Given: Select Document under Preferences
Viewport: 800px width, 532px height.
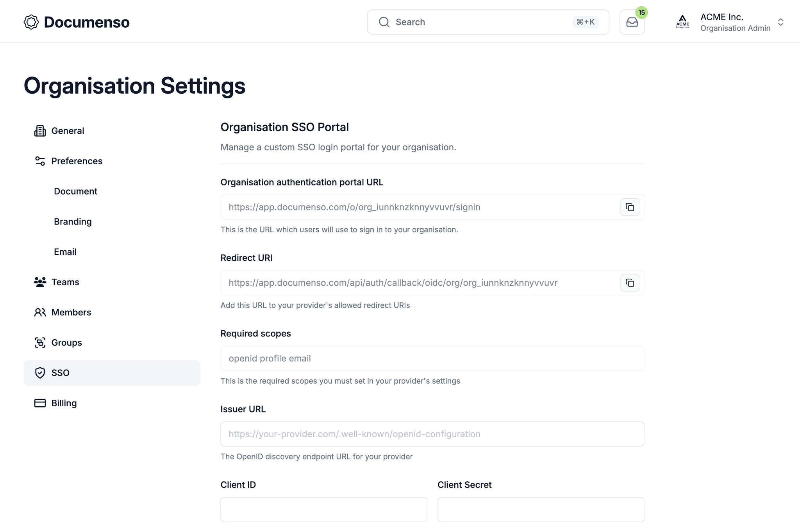Looking at the screenshot, I should tap(75, 191).
